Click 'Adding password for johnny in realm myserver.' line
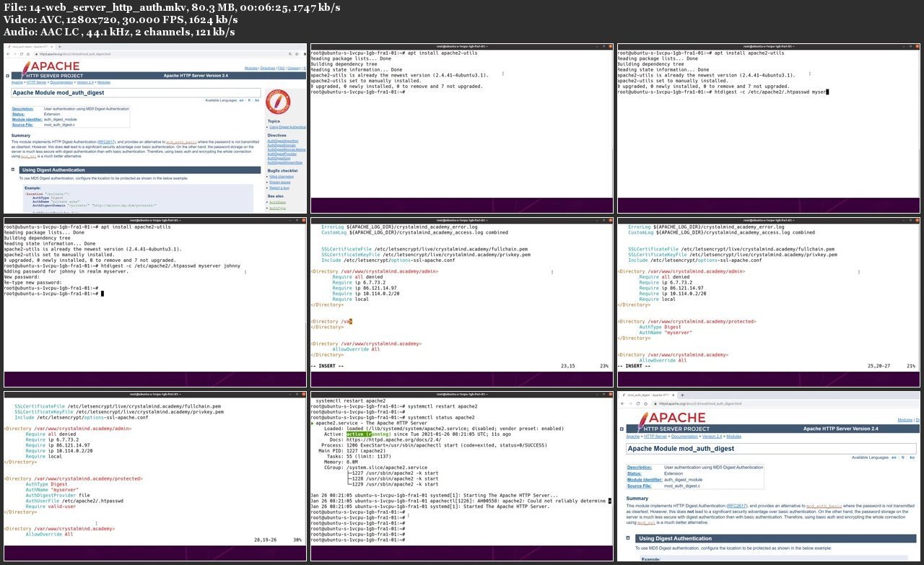 point(66,271)
